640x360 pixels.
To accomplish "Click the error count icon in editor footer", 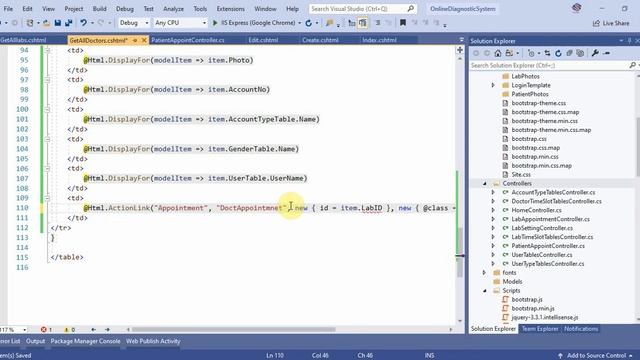I will (x=44, y=329).
